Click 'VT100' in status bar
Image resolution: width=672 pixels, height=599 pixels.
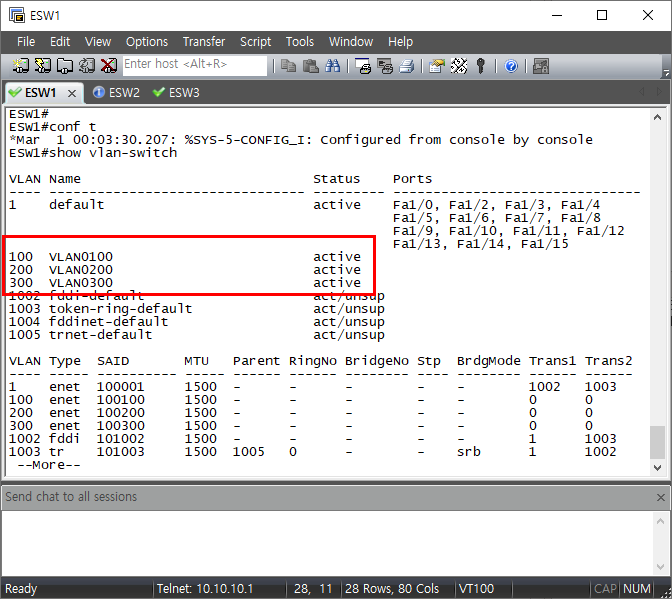[x=476, y=589]
